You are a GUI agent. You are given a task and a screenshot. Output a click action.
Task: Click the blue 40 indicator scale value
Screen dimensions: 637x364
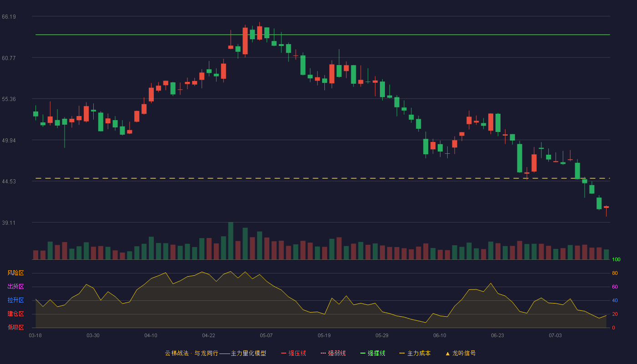pos(615,300)
